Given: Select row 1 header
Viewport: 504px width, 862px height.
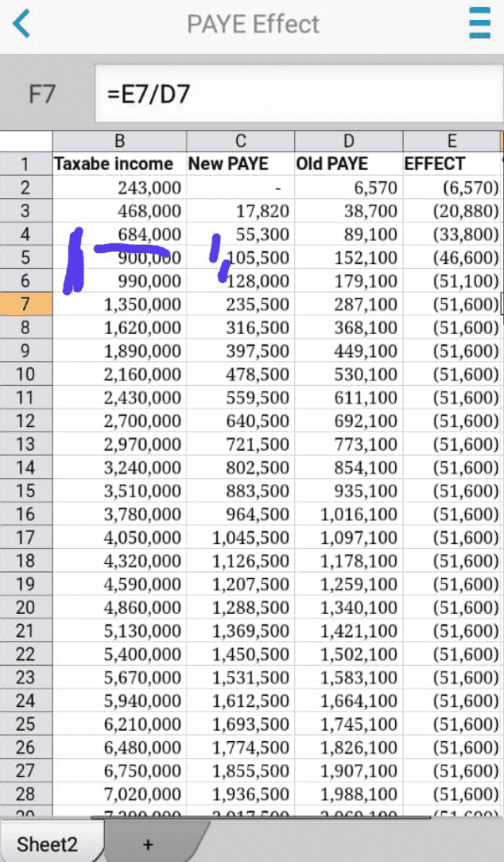Looking at the screenshot, I should pyautogui.click(x=25, y=164).
